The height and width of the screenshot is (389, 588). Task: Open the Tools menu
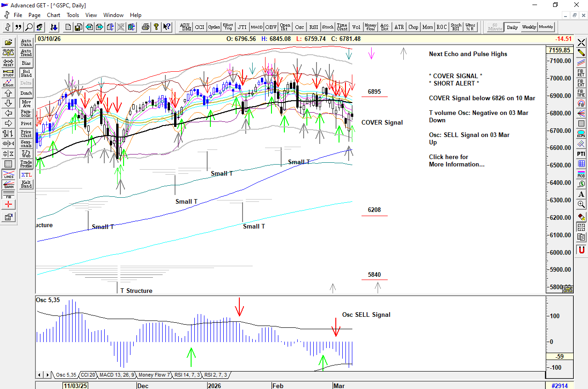pyautogui.click(x=73, y=15)
